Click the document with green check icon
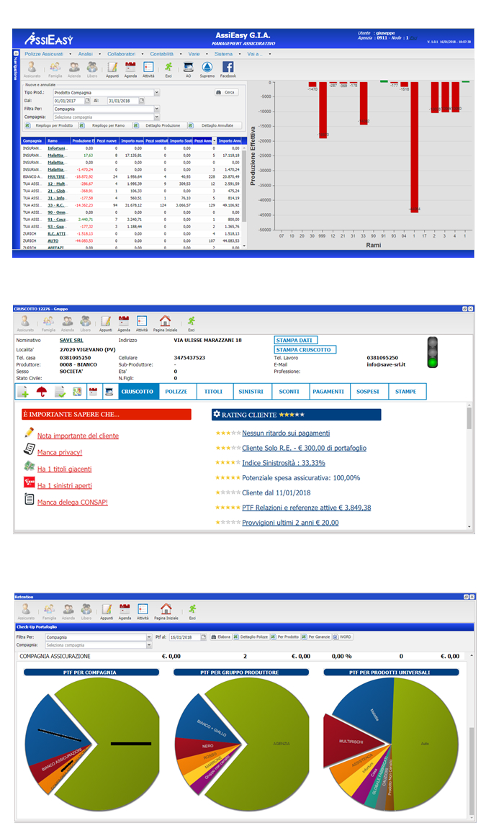Screen dimensions: 504x828 60,391
